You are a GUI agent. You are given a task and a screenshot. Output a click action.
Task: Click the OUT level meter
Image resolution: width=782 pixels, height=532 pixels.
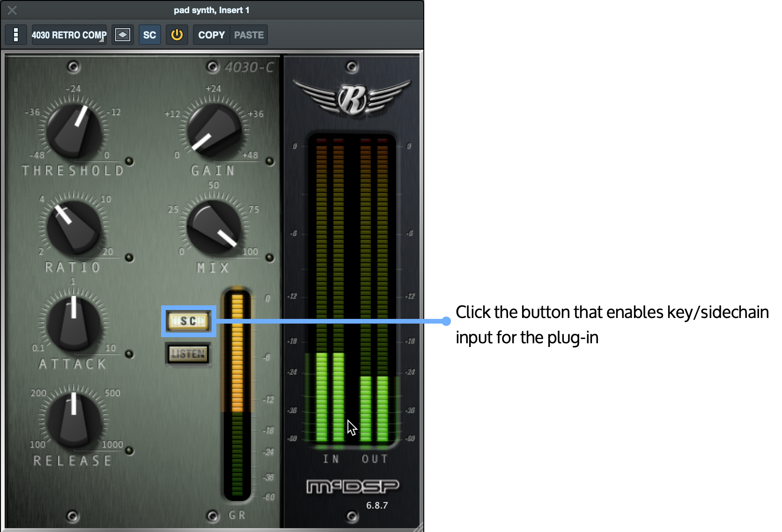(x=374, y=290)
